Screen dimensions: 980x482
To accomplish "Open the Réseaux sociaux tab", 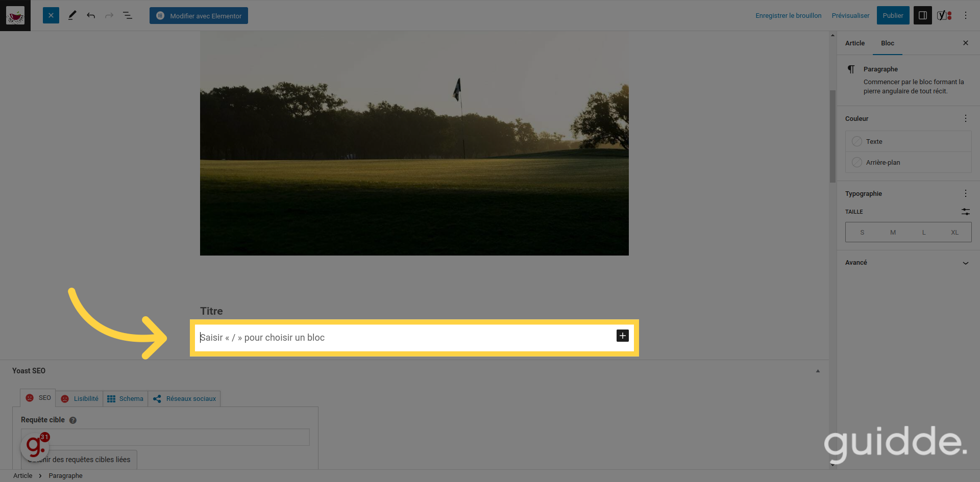I will [x=184, y=399].
